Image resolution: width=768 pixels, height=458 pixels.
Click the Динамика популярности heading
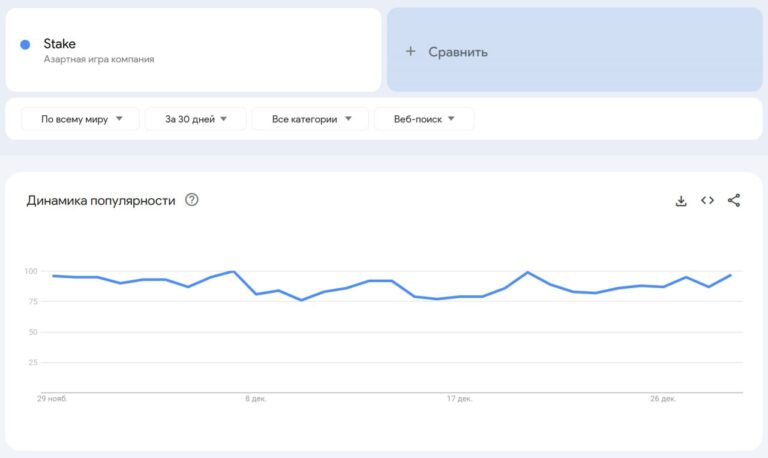coord(100,200)
